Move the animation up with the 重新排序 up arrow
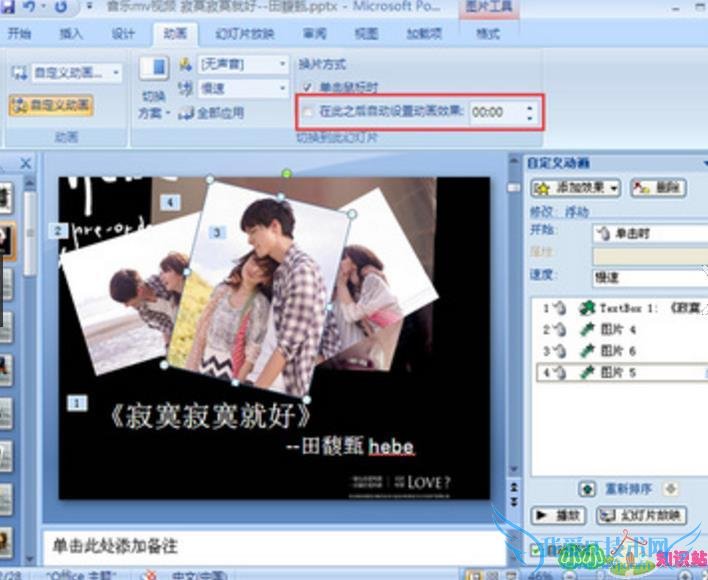Viewport: 708px width, 580px height. click(587, 489)
